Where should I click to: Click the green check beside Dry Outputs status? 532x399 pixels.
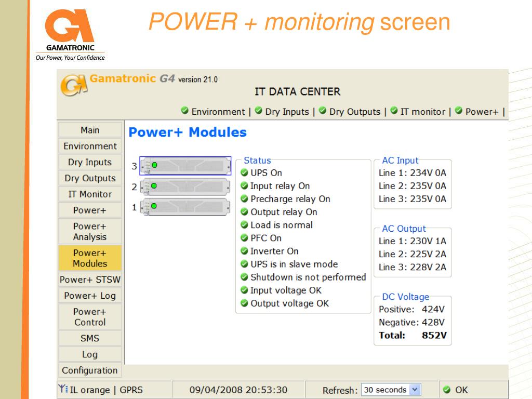coord(323,110)
